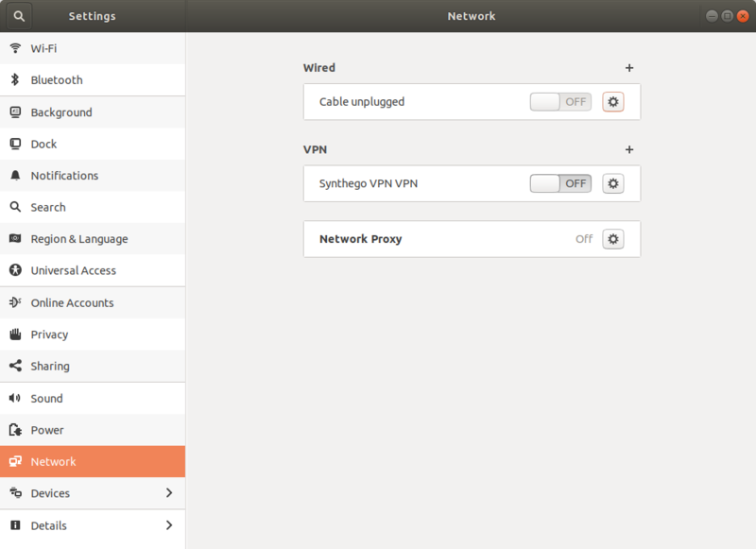
Task: Open Network Proxy gear settings
Action: pyautogui.click(x=613, y=239)
